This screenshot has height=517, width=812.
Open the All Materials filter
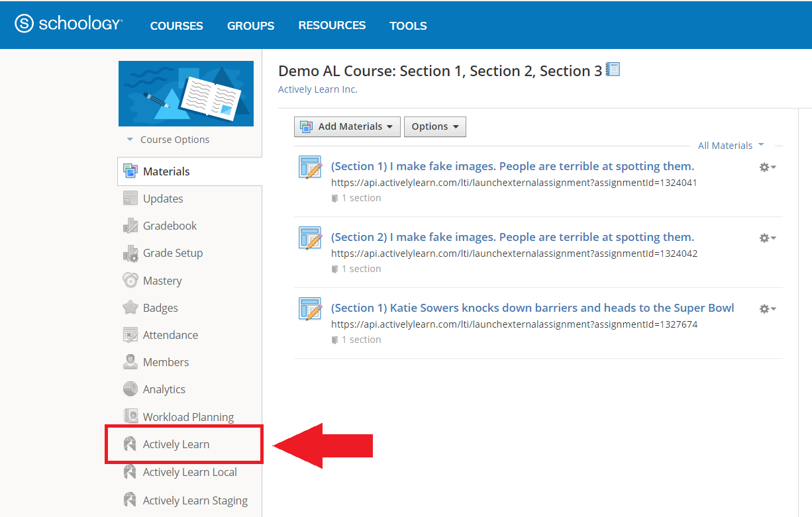point(731,146)
